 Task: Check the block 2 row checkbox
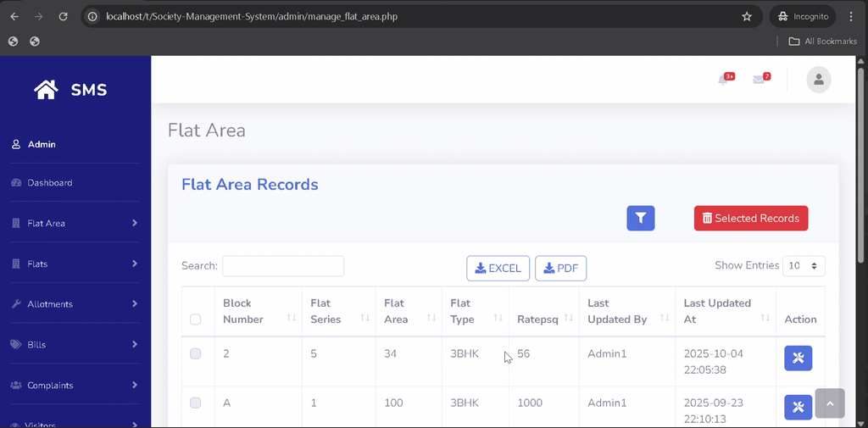(x=196, y=353)
